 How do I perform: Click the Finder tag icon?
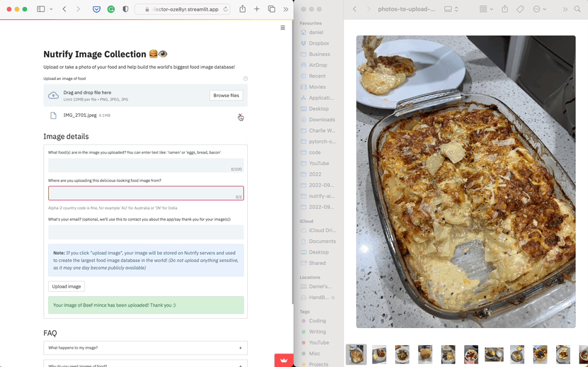tap(520, 9)
